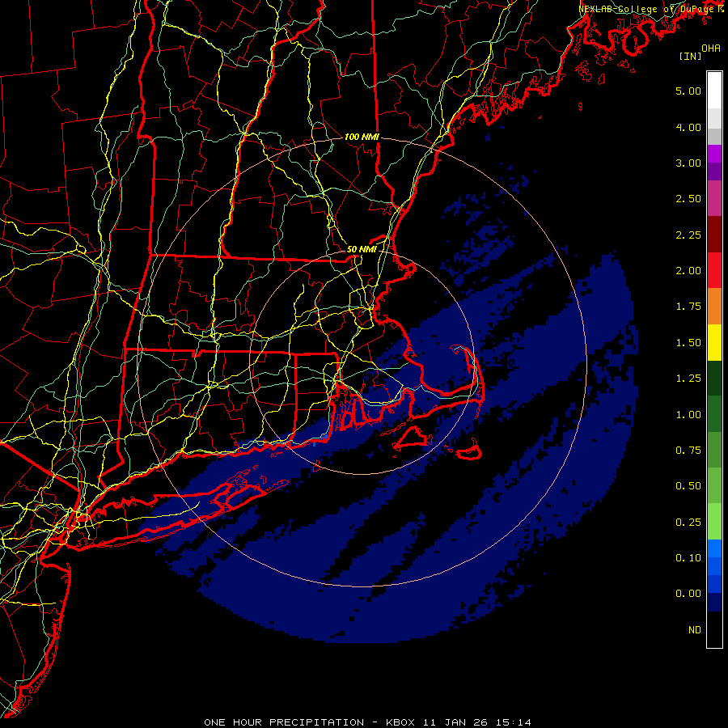Pick the white swatch at the legend top

point(714,91)
